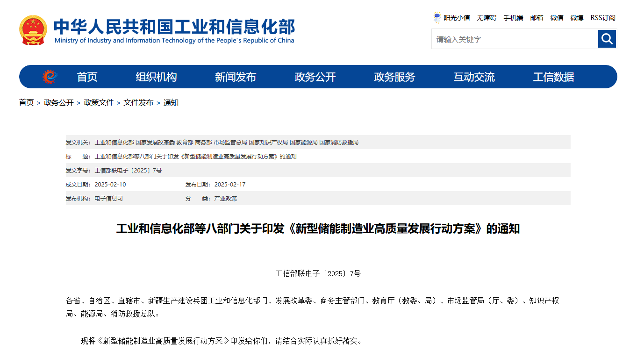Open 工信数据 in the navigation bar
The width and height of the screenshot is (644, 358).
[553, 77]
